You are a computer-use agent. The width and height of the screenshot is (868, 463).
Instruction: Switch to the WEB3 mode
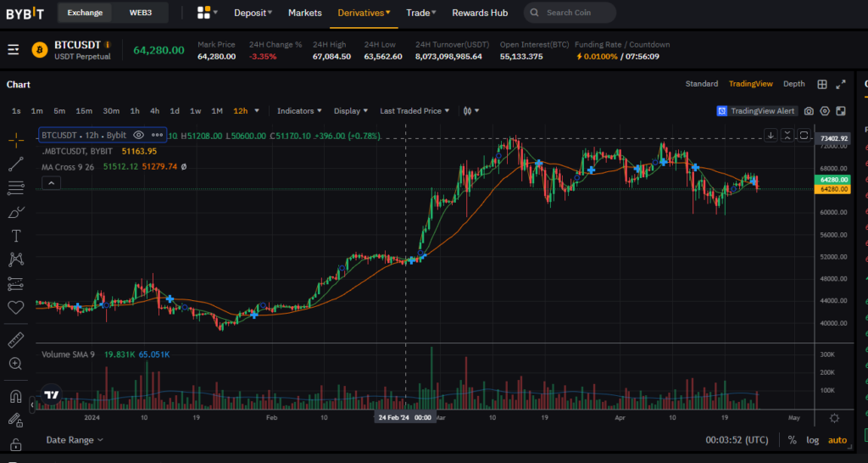pos(141,13)
